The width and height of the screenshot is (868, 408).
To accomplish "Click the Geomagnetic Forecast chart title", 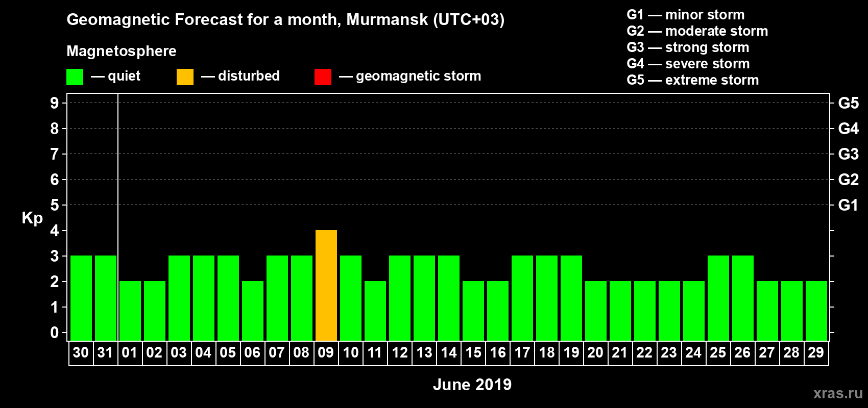I will tap(285, 20).
